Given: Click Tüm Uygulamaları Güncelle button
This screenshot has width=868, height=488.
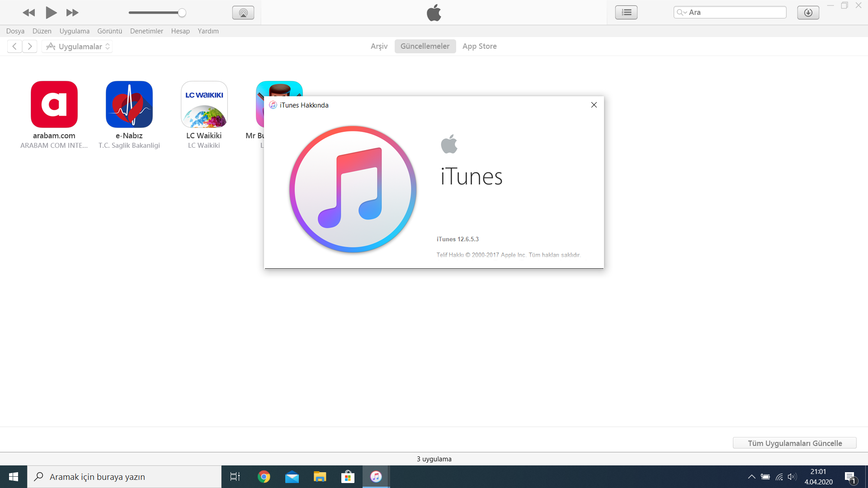Looking at the screenshot, I should 794,443.
